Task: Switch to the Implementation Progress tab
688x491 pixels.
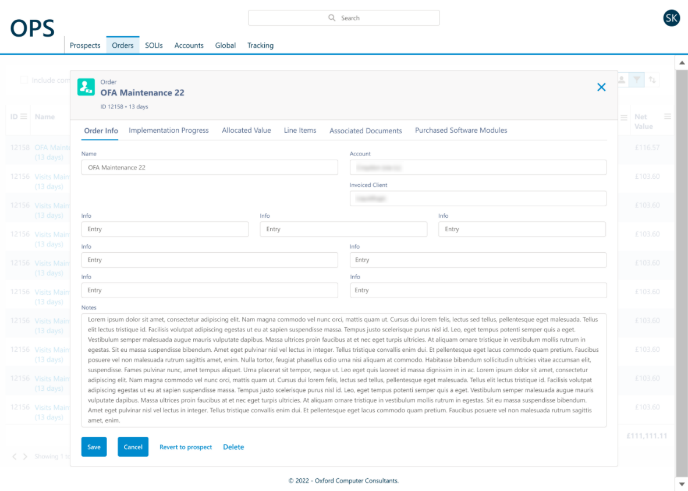Action: coord(168,130)
